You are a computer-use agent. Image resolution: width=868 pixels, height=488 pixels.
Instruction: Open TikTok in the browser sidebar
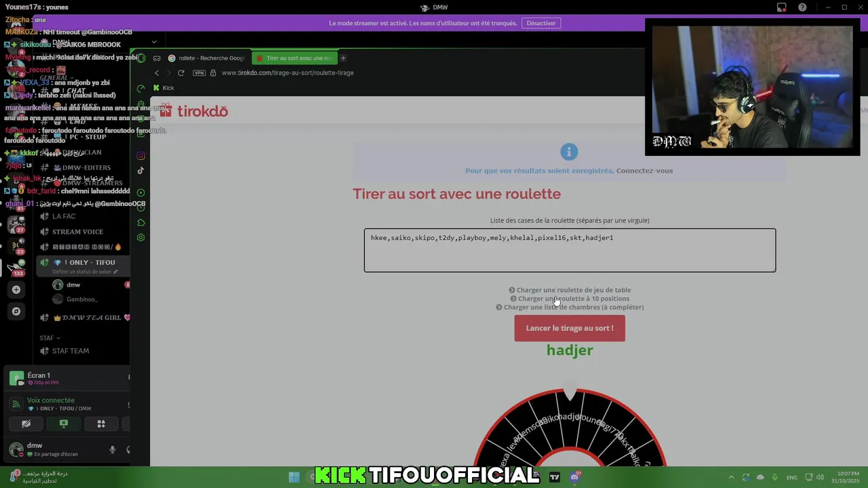[141, 170]
